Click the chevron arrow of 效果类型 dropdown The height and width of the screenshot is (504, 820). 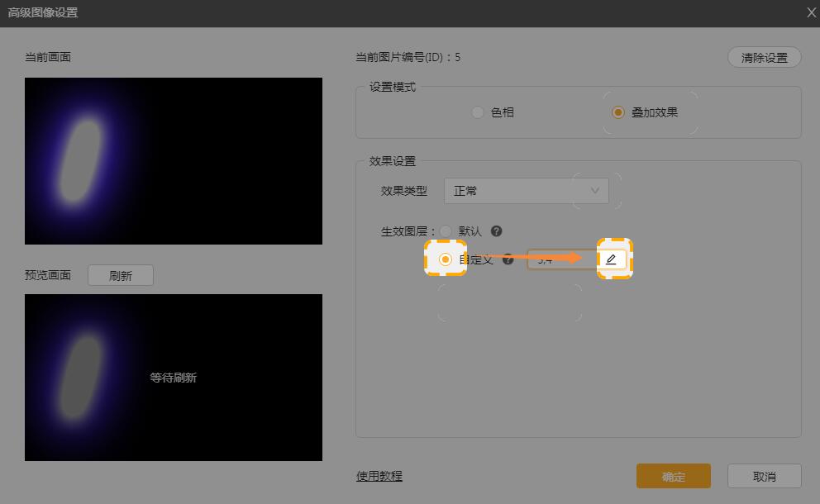click(595, 191)
